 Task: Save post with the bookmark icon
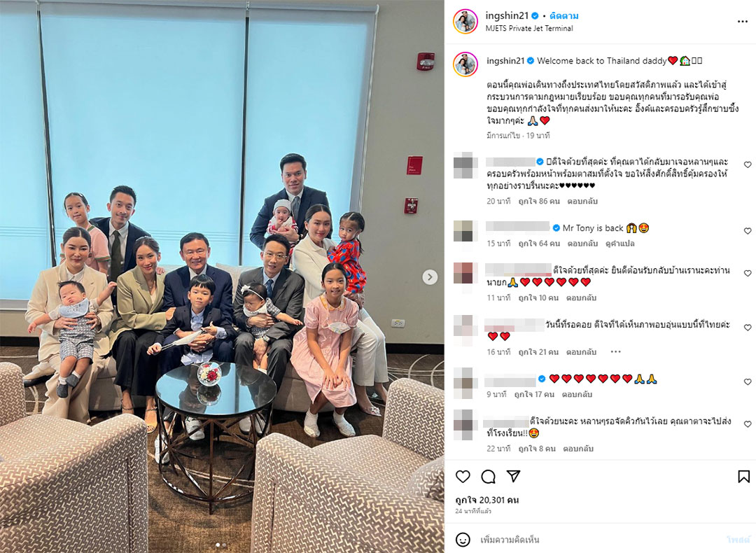click(x=743, y=476)
